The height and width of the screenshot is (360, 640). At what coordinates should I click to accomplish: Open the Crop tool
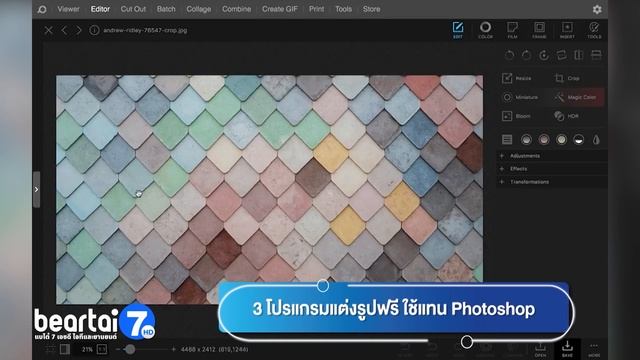(567, 78)
